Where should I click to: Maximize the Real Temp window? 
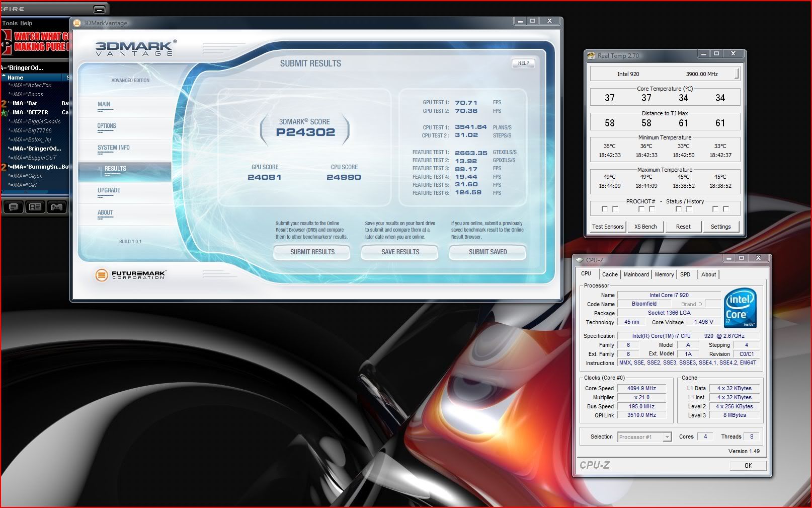pos(716,54)
